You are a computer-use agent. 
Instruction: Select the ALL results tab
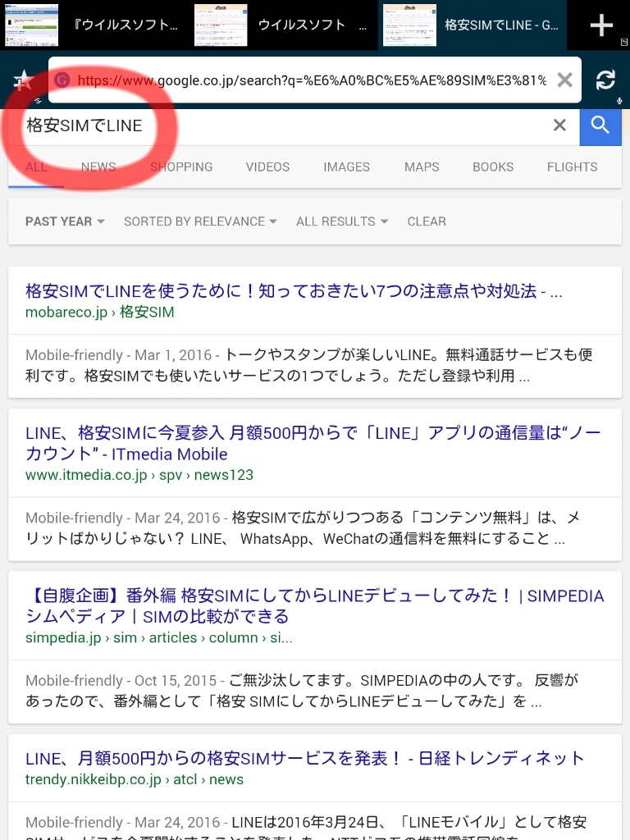36,167
